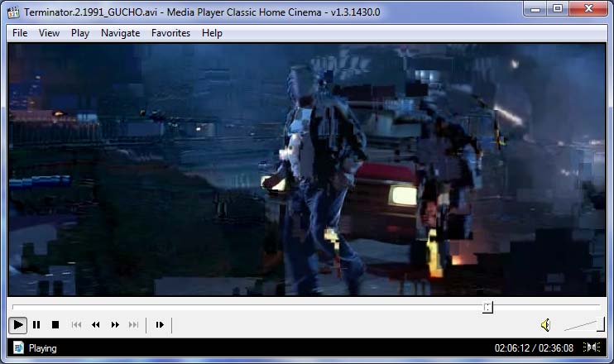
Task: Pause the video playback
Action: click(36, 325)
